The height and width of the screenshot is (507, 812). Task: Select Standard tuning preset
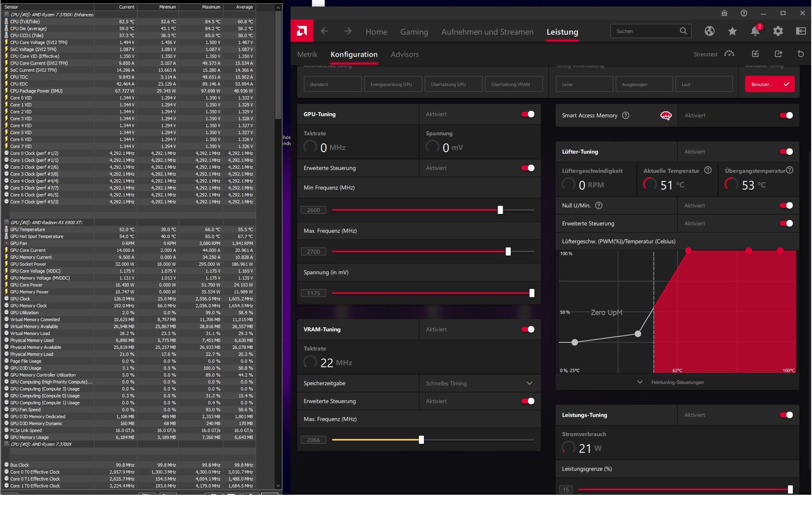click(333, 84)
